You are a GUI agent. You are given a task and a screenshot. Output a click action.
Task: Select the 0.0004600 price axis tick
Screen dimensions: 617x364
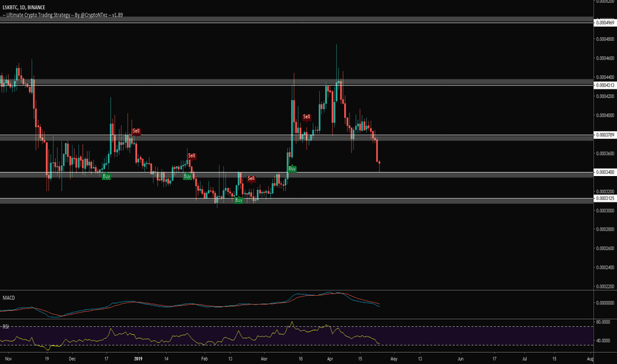pyautogui.click(x=605, y=58)
